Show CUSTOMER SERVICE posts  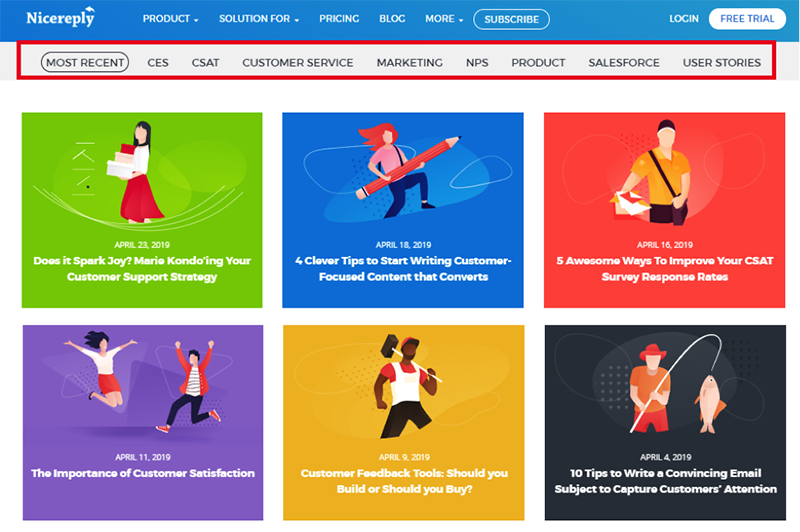coord(297,63)
